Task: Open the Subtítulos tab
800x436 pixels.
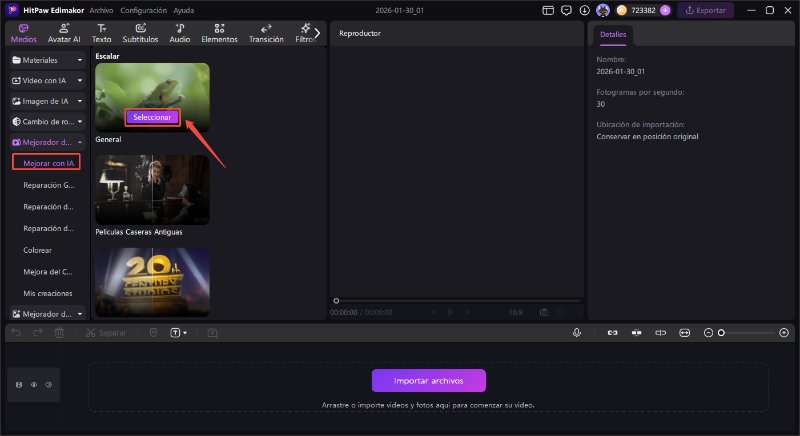Action: click(x=140, y=33)
